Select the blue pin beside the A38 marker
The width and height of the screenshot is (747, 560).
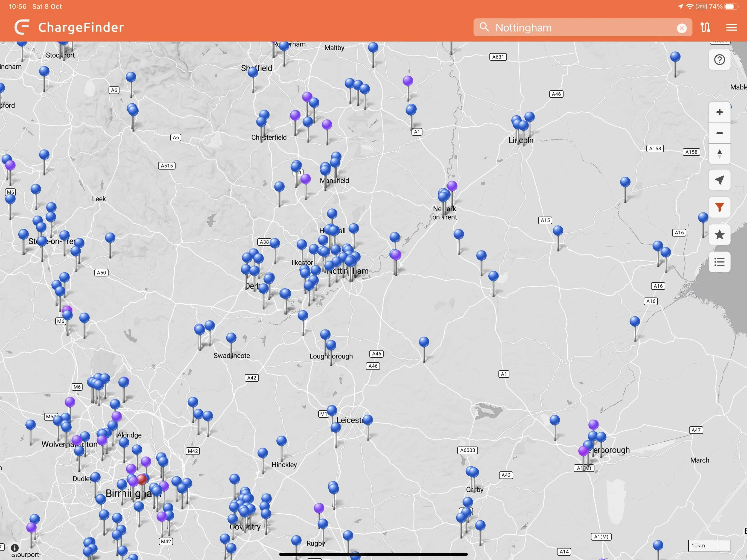[x=275, y=243]
